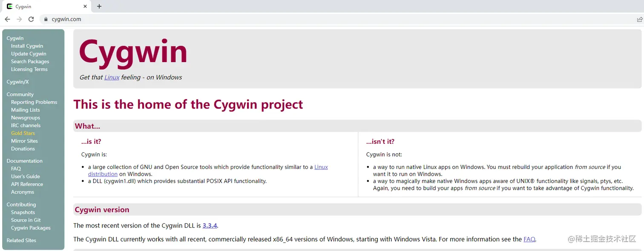This screenshot has width=644, height=251.
Task: Open Search Packages in the sidebar
Action: coord(30,61)
